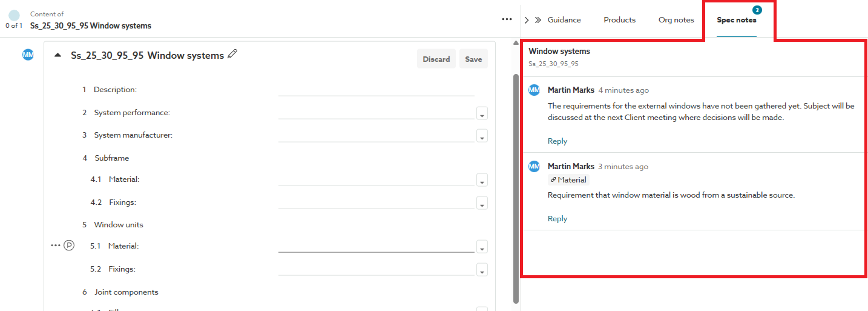Collapse the Window systems section triangle
Screen dimensions: 868x311
coord(58,55)
